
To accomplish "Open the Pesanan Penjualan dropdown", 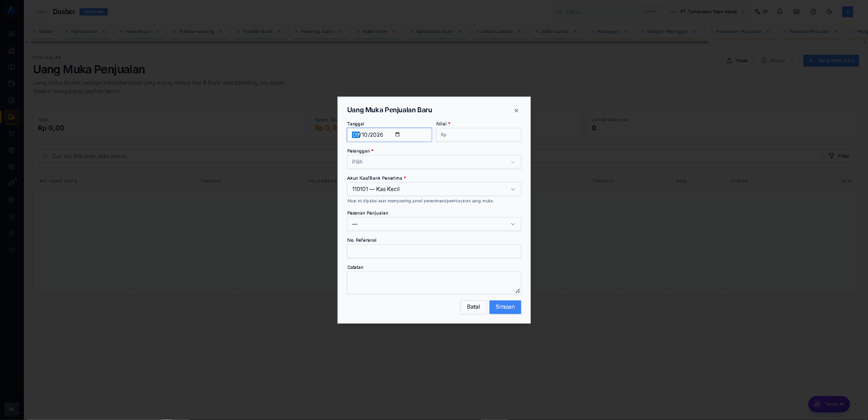I will (x=434, y=224).
